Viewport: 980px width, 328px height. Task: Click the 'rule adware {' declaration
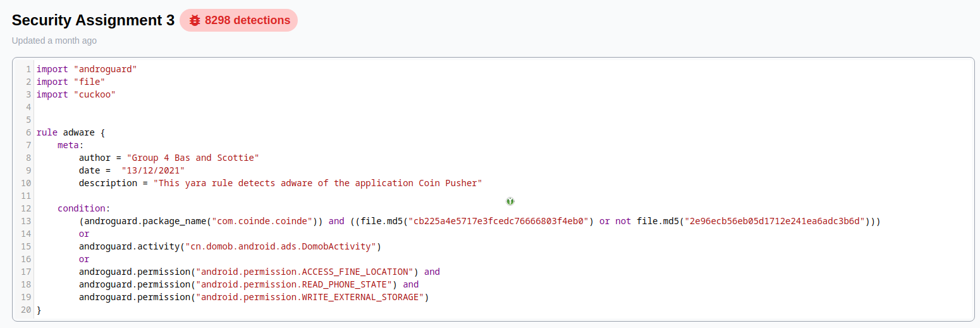click(x=71, y=132)
